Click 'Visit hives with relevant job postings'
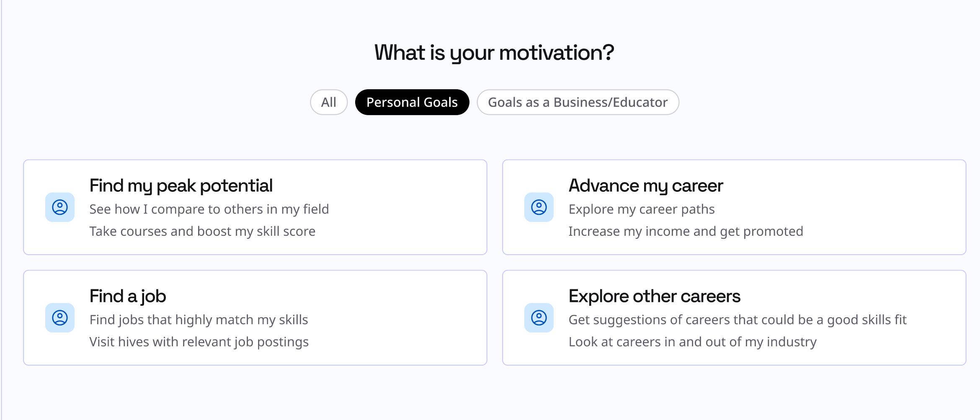 click(199, 342)
